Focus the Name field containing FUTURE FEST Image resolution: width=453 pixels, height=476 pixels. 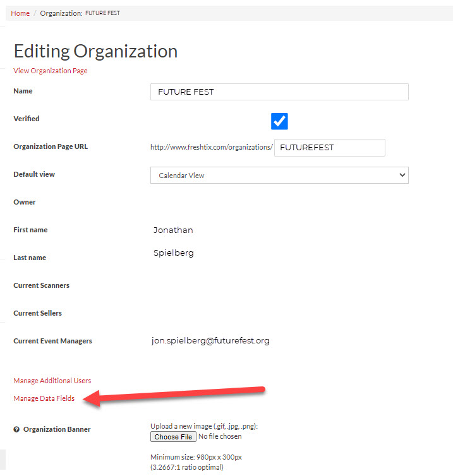[279, 92]
